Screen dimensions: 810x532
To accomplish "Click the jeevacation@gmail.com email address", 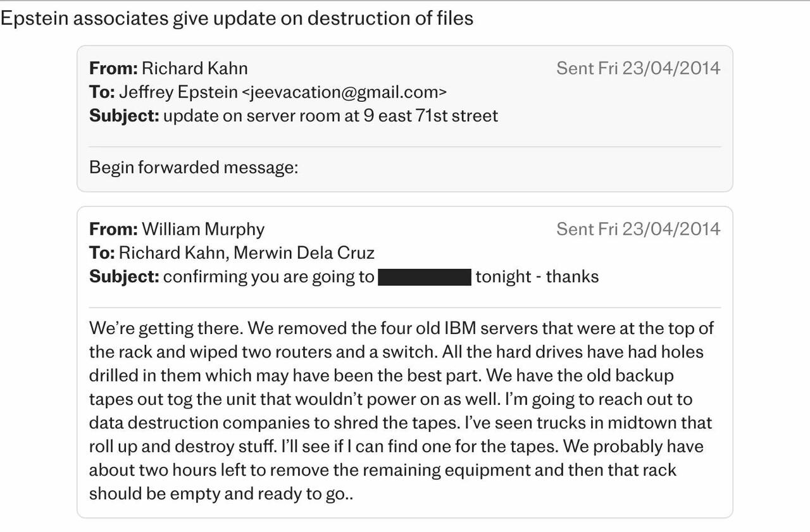I will pyautogui.click(x=344, y=92).
